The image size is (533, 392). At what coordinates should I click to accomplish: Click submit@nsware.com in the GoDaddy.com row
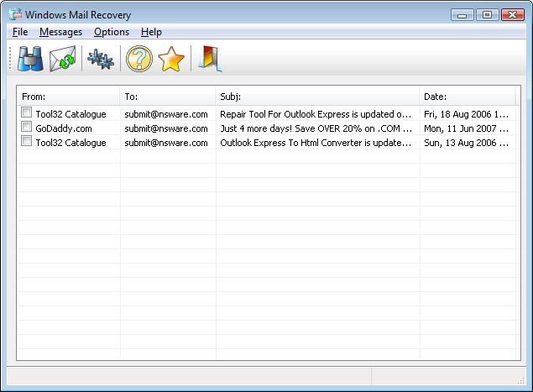click(x=166, y=128)
